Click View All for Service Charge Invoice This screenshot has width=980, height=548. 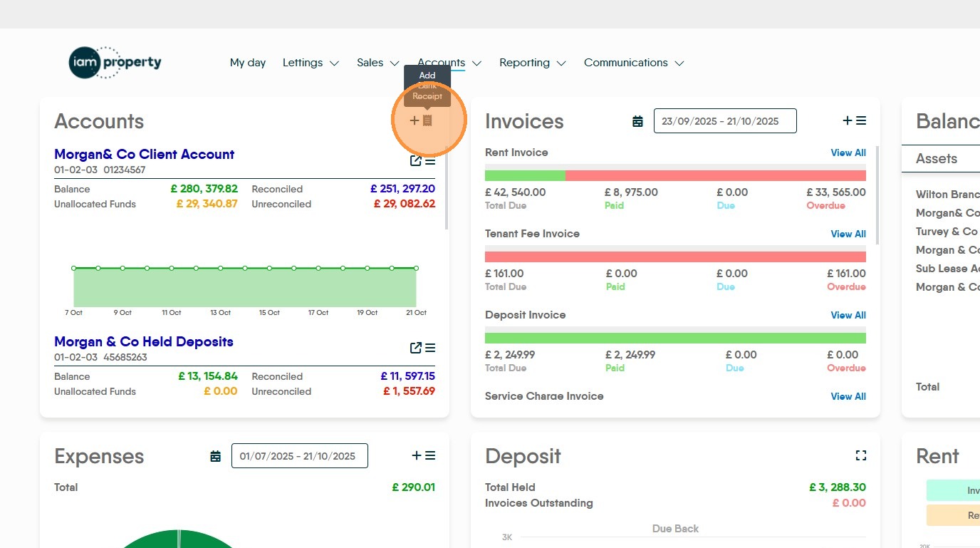coord(848,396)
